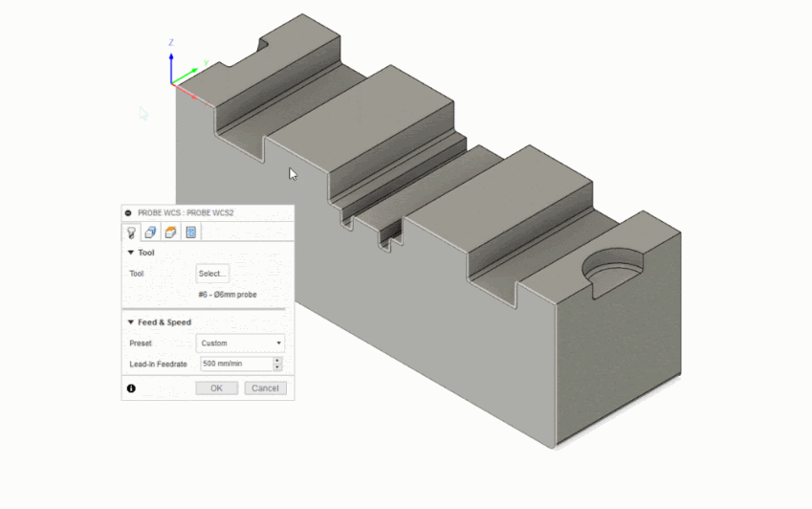Viewport: 812px width, 509px height.
Task: Confirm the dialog with OK
Action: click(216, 388)
